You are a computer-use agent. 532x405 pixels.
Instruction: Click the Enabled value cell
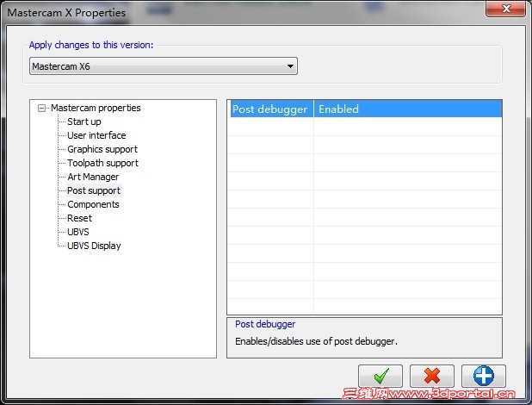(408, 109)
